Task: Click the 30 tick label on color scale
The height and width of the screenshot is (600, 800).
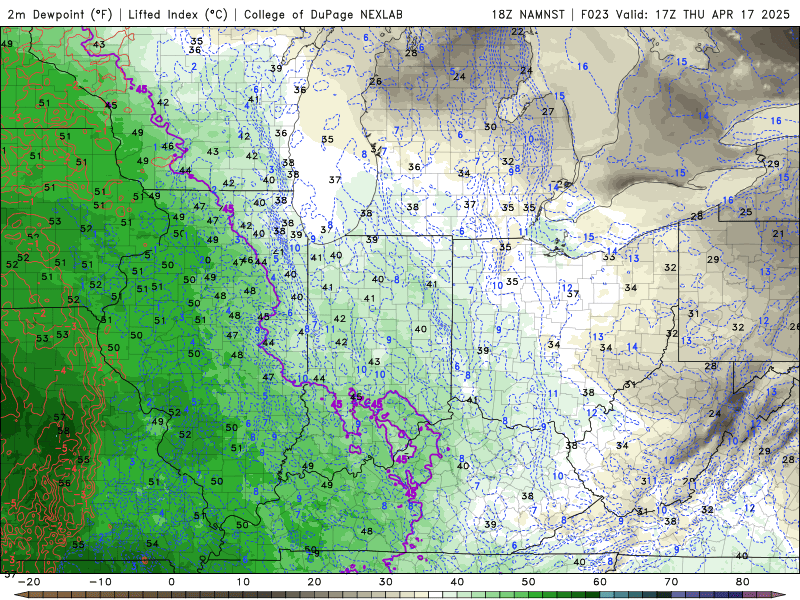Action: [386, 582]
